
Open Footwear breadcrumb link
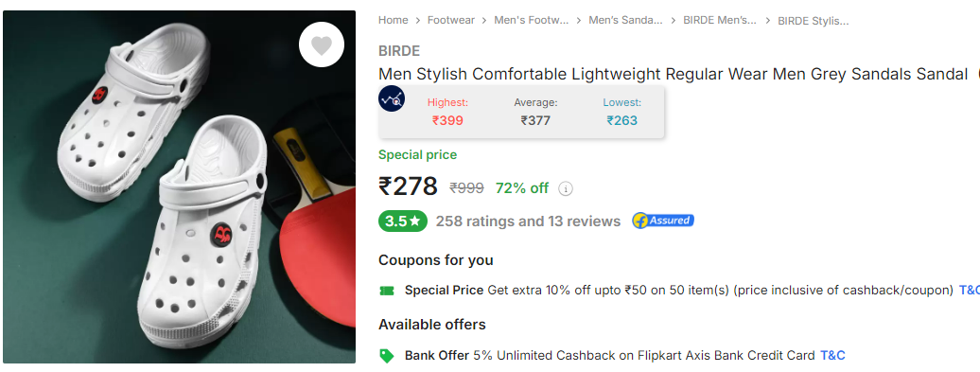451,20
